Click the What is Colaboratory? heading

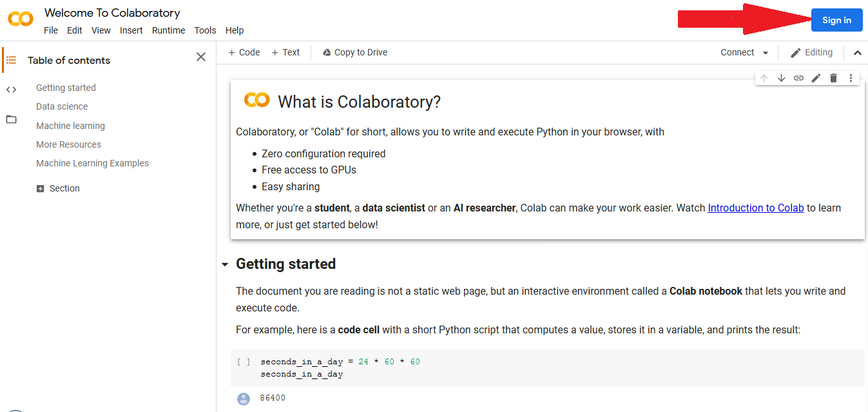pyautogui.click(x=359, y=101)
